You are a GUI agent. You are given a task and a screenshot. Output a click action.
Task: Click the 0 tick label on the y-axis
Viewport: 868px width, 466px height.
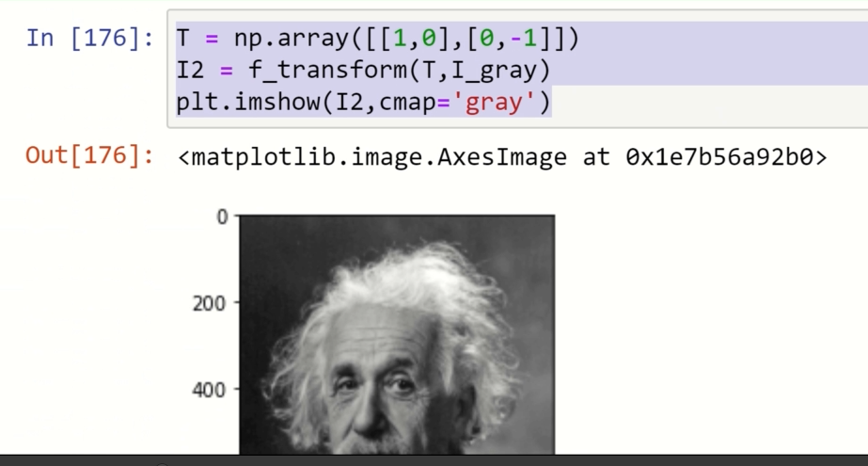222,217
